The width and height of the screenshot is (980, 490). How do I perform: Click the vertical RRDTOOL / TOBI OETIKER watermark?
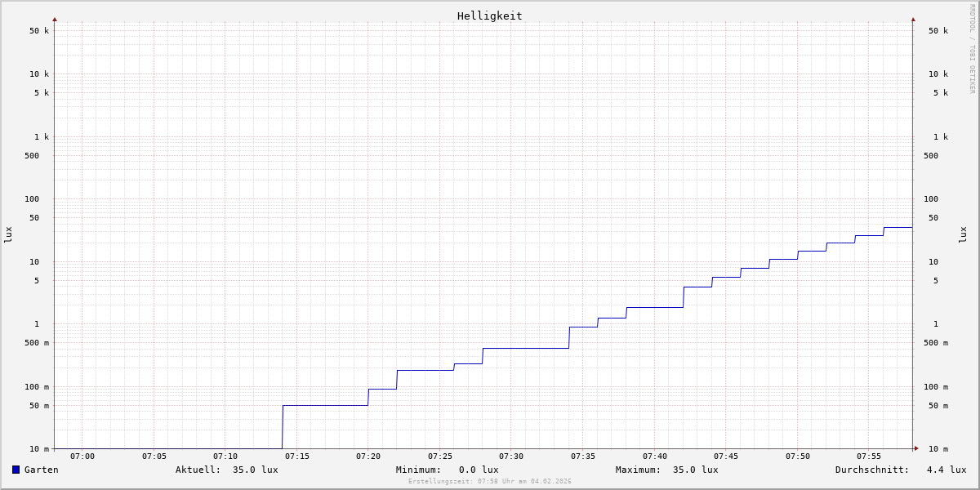click(x=972, y=49)
